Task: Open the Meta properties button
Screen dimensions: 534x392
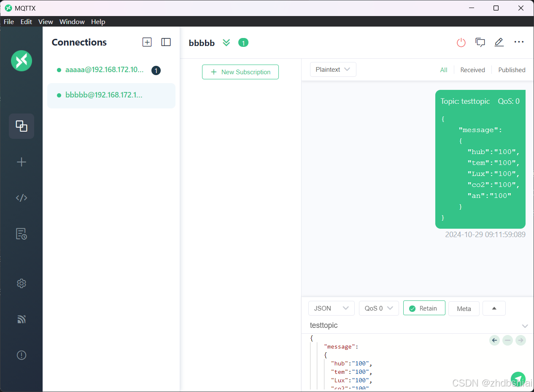Action: 464,309
